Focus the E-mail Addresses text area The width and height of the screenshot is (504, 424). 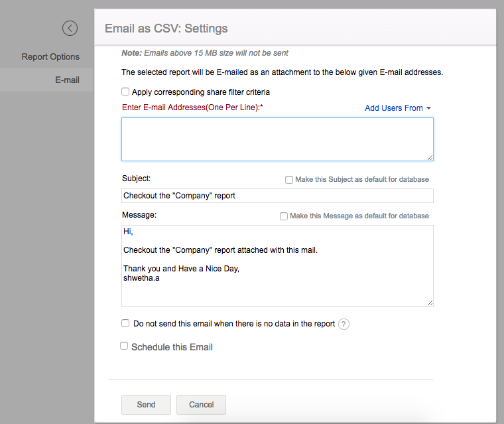pyautogui.click(x=277, y=139)
